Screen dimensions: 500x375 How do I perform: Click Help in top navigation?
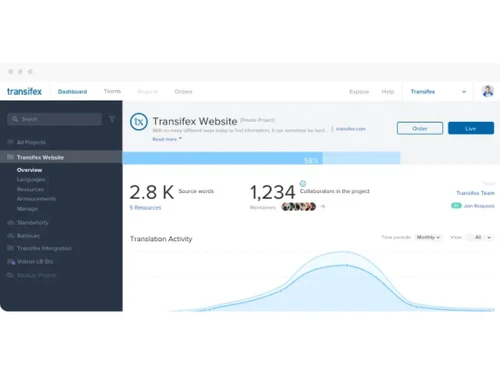click(388, 91)
